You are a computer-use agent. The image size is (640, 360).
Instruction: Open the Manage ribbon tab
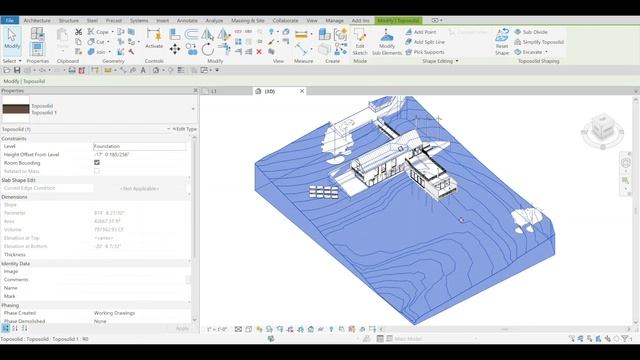tap(334, 20)
